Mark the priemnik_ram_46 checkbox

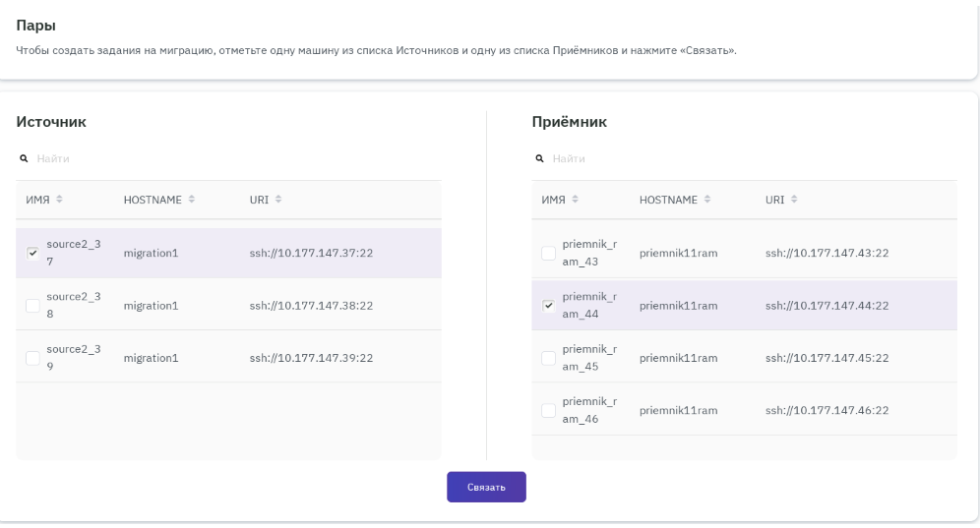pyautogui.click(x=548, y=409)
